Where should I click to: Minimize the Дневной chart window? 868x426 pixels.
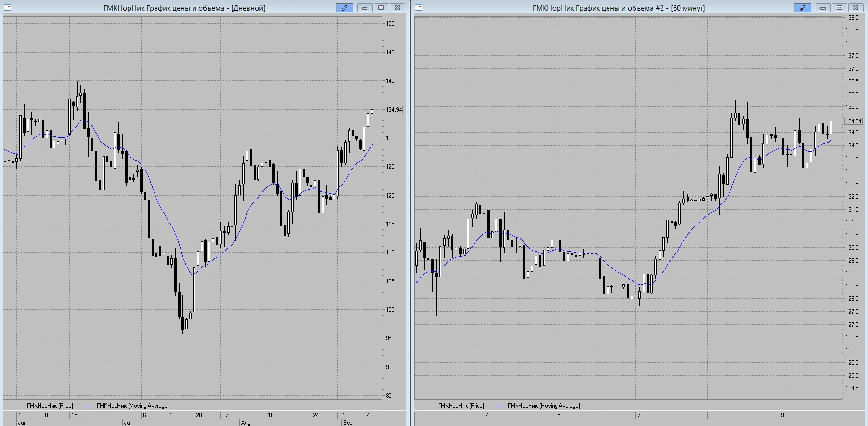pos(364,8)
